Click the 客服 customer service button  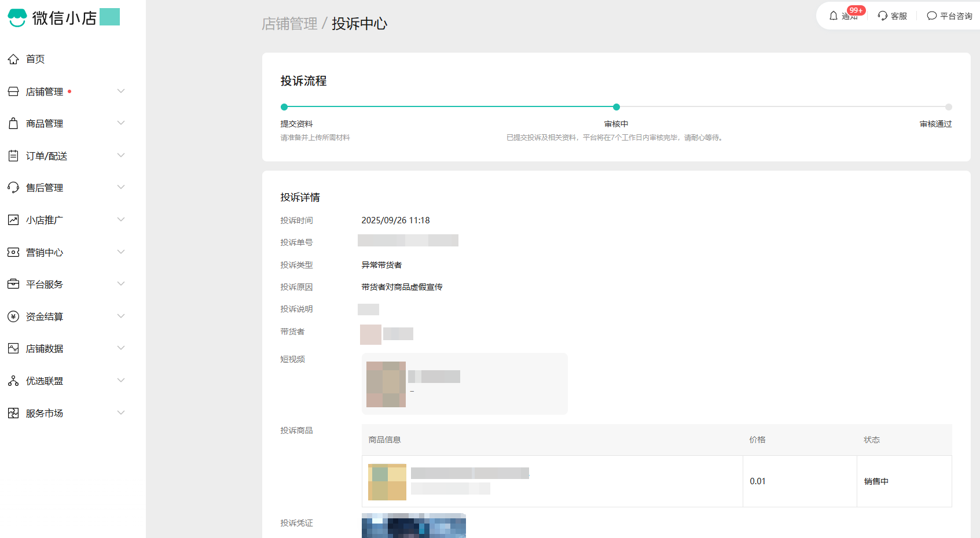(x=892, y=16)
